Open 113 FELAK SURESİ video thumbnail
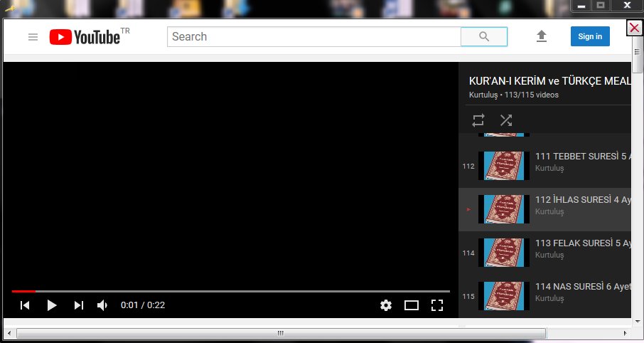This screenshot has height=343, width=644. (504, 253)
